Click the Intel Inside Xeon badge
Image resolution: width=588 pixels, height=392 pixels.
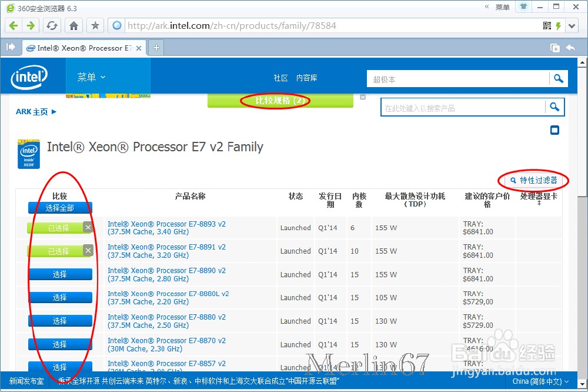coord(28,154)
